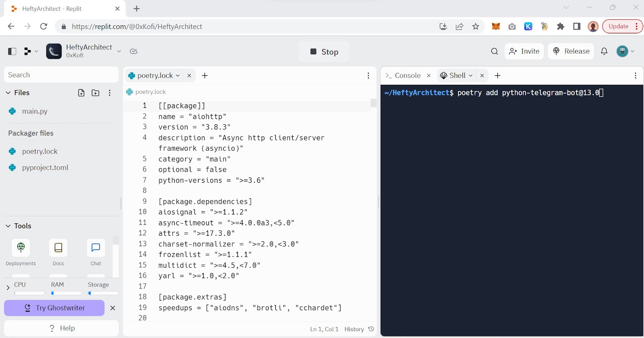
Task: Collapse the Tools section
Action: tap(8, 226)
